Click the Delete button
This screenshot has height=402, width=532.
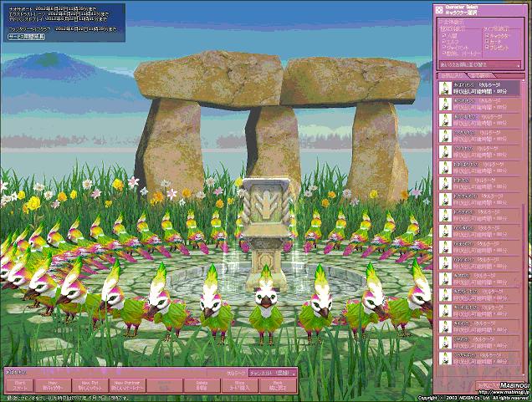pos(202,385)
